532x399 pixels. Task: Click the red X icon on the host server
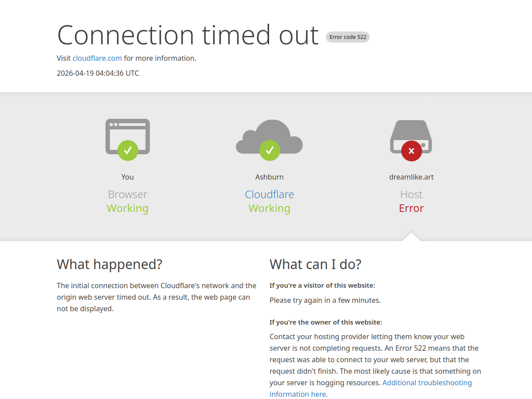411,151
